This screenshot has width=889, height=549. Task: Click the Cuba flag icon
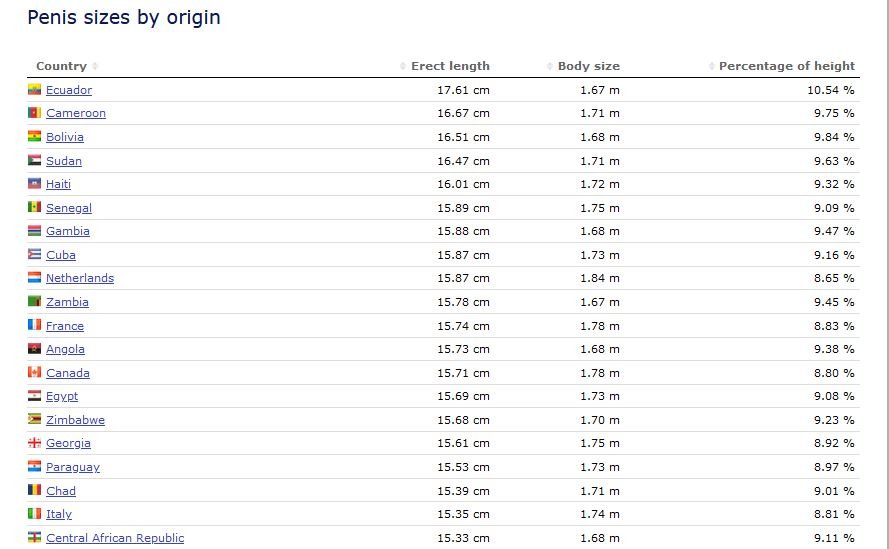coord(34,255)
